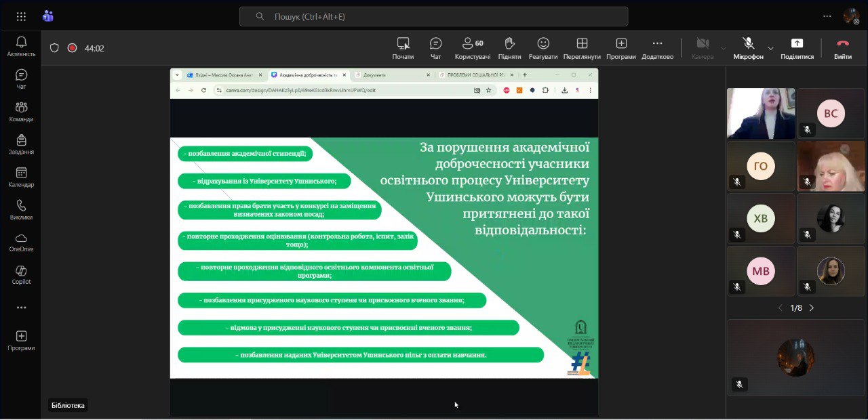Turn on the camera (Камера)
Screen dimensions: 868x420
(x=703, y=47)
